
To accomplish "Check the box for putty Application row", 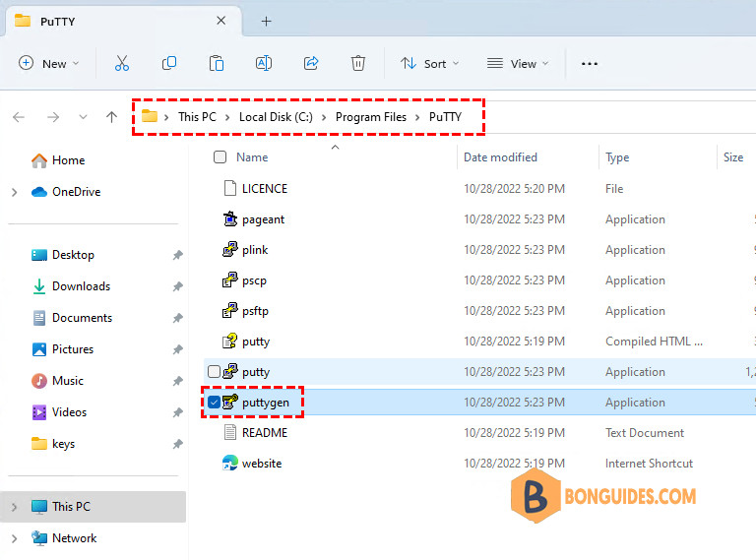I will [214, 372].
